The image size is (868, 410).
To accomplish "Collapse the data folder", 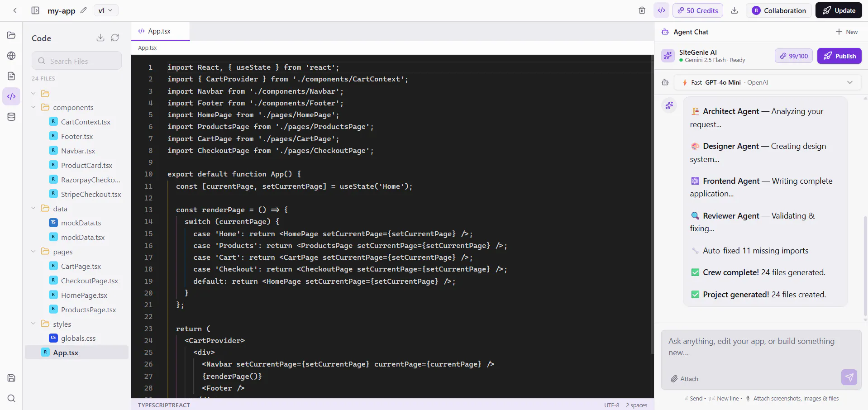I will [33, 208].
